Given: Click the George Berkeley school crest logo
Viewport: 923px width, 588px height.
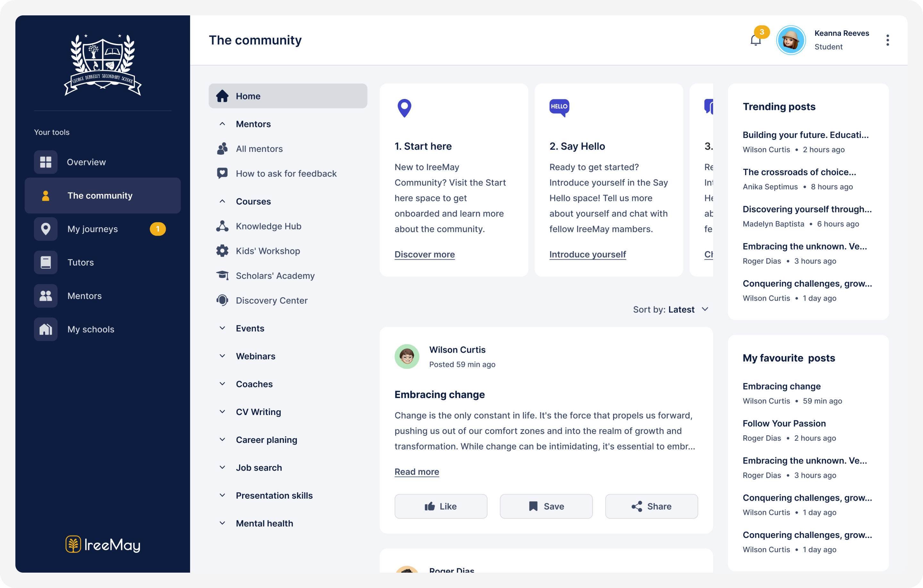Looking at the screenshot, I should point(103,64).
